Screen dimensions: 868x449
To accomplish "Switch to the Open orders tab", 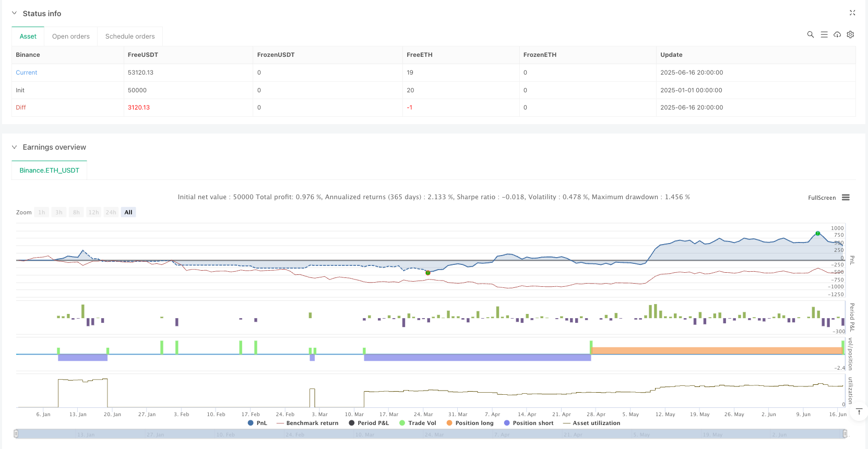I will click(x=71, y=37).
